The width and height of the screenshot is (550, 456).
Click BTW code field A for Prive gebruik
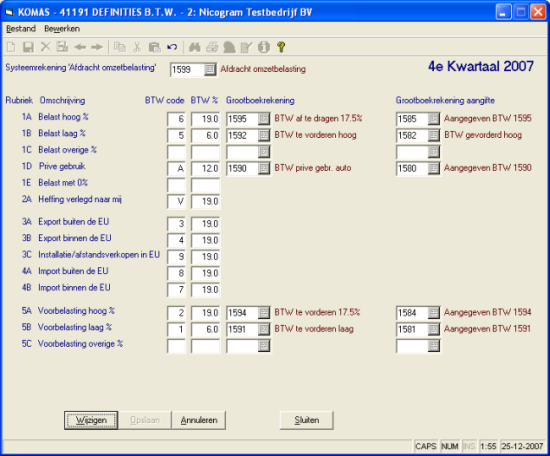[x=176, y=168]
